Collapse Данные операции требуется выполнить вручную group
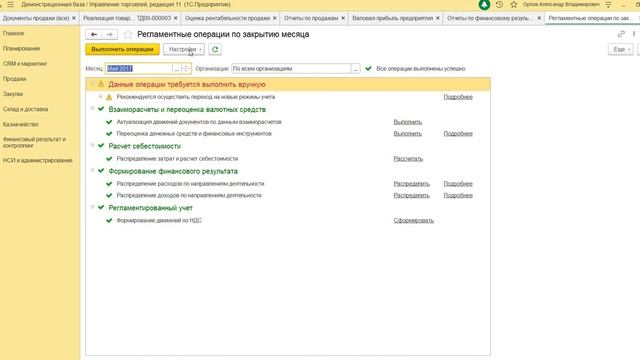The image size is (640, 360). point(92,84)
